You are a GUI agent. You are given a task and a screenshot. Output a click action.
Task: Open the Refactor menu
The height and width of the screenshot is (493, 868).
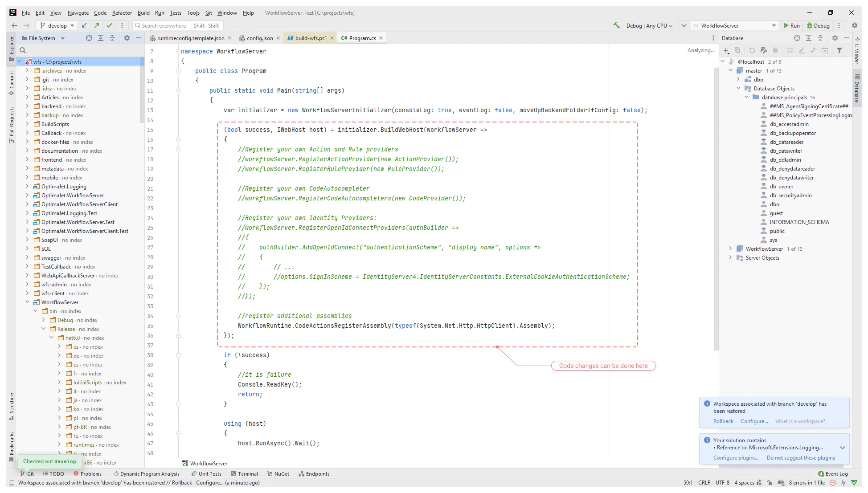122,13
